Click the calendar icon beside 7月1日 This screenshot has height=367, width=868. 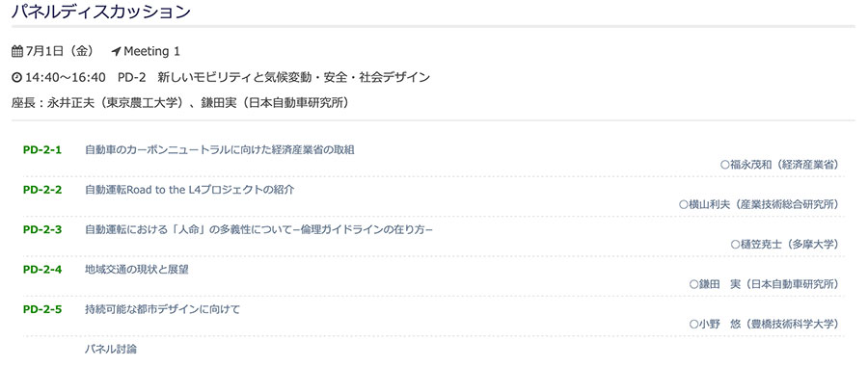tap(17, 52)
